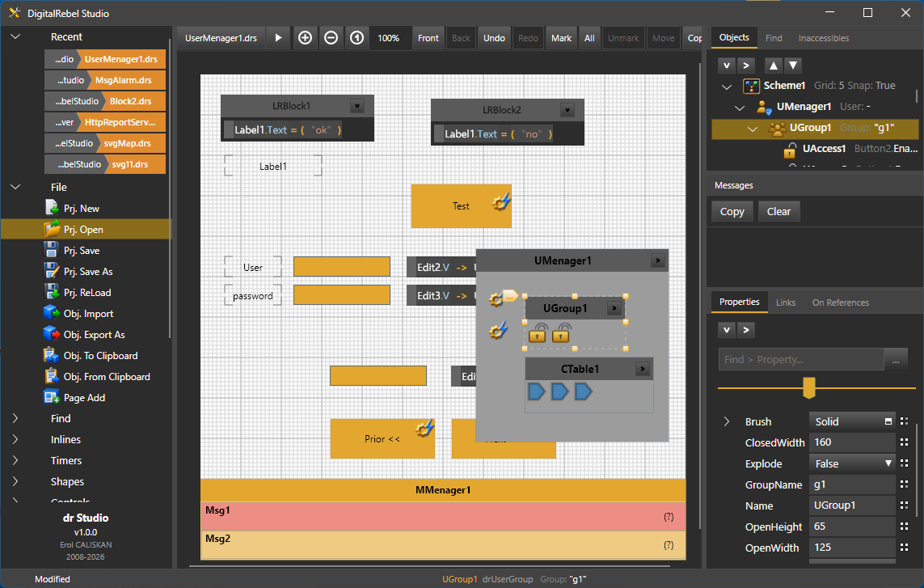Screen dimensions: 924x588
Task: Click the Clear messages button
Action: tap(778, 211)
